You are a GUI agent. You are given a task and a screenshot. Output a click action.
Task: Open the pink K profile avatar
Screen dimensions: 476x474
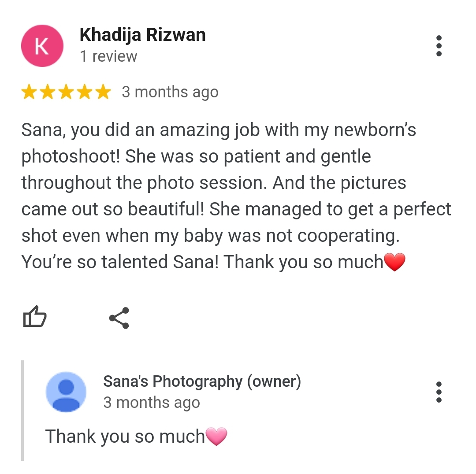click(x=42, y=46)
